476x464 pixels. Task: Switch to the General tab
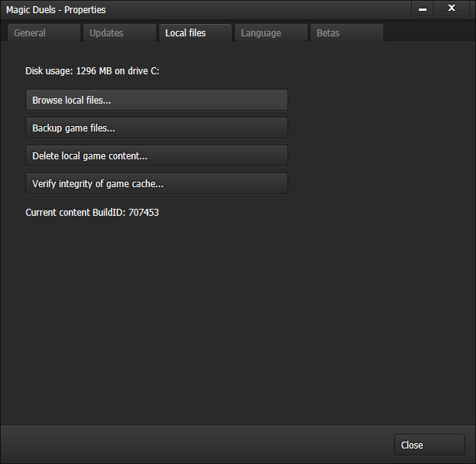pos(44,32)
